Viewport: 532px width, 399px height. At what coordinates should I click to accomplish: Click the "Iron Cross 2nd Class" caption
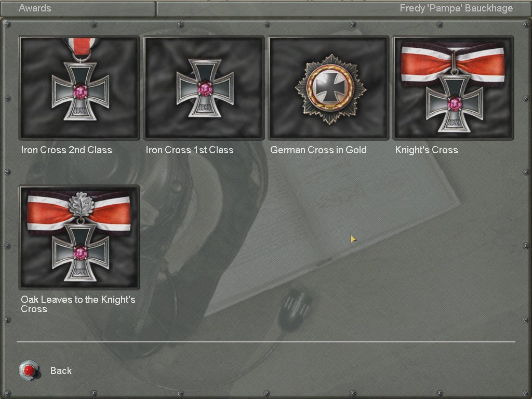point(66,150)
